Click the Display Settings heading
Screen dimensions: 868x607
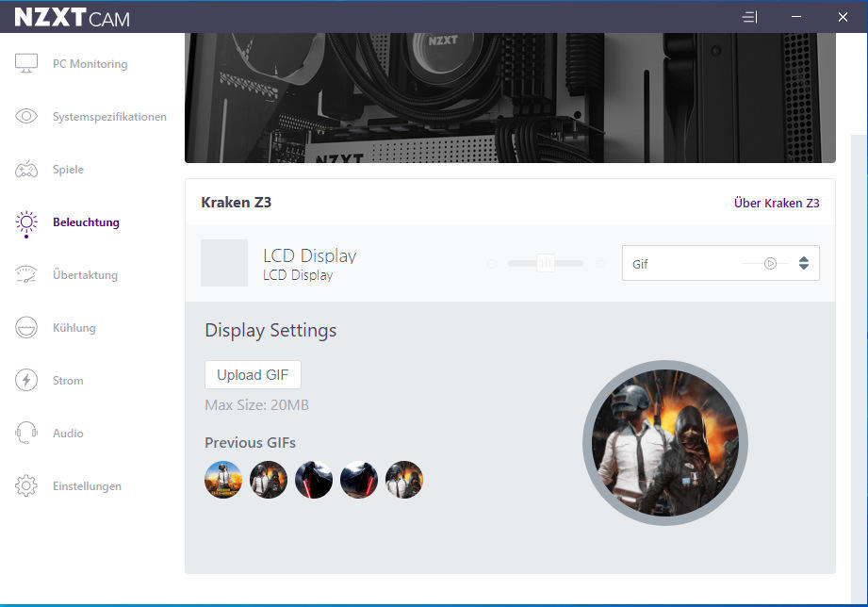point(270,330)
